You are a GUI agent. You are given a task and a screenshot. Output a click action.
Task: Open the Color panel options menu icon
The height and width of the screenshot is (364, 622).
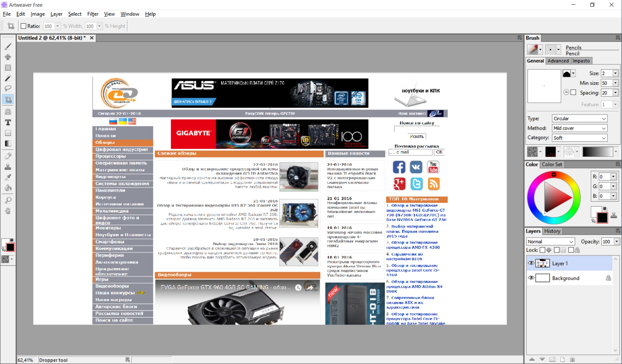pos(618,164)
